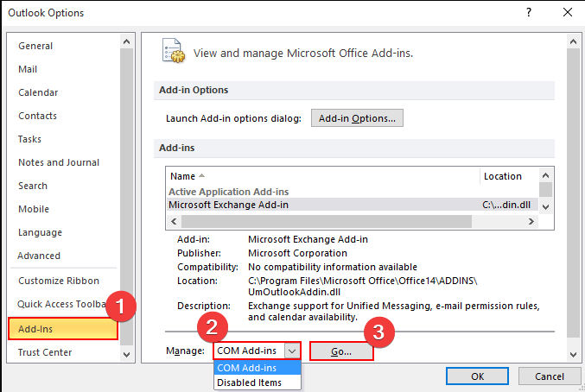The height and width of the screenshot is (392, 585).
Task: Open Advanced options
Action: point(39,256)
